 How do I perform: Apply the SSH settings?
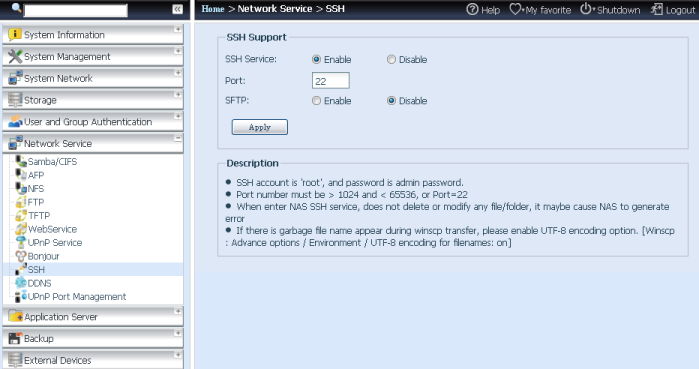click(259, 127)
